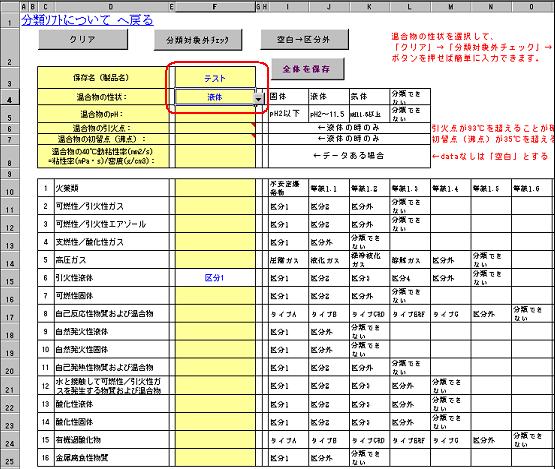The image size is (555, 469).
Task: Select the 混合物の初留点 input cell
Action: tap(215, 139)
